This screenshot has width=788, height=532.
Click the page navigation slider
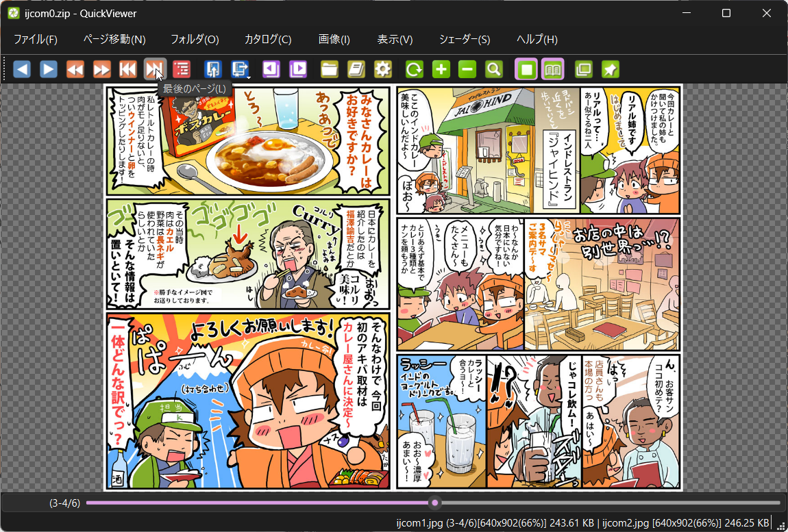pos(434,503)
